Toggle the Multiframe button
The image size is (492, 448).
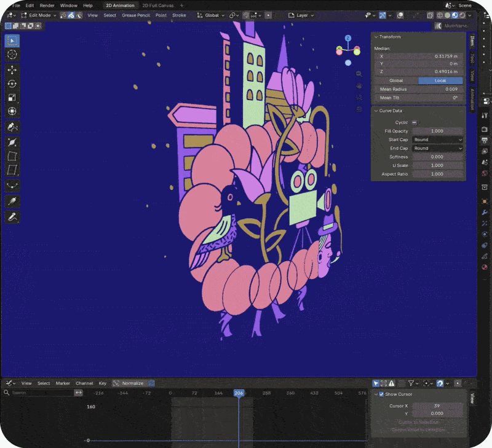pos(452,26)
